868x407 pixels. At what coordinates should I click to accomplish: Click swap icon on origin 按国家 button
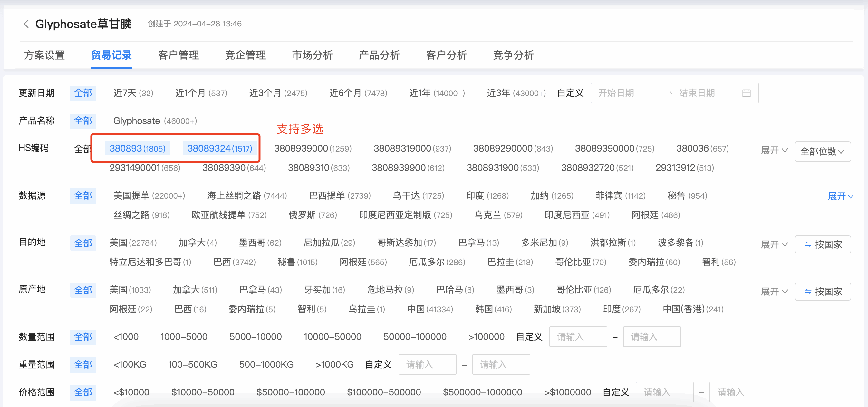click(808, 291)
